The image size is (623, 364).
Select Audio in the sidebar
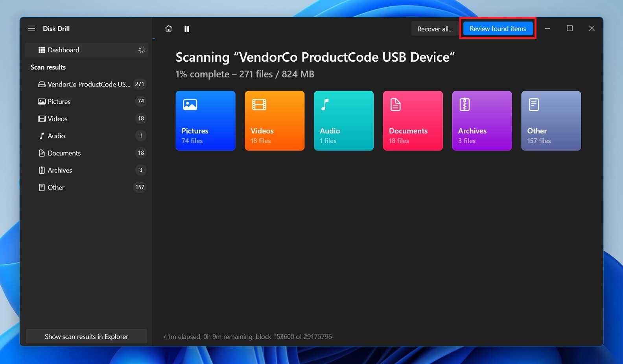pos(87,136)
